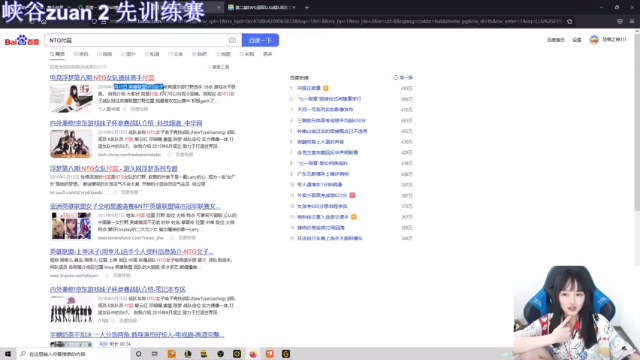Switch to the 图片 tab
Screen dimensions: 640x360
pos(128,54)
